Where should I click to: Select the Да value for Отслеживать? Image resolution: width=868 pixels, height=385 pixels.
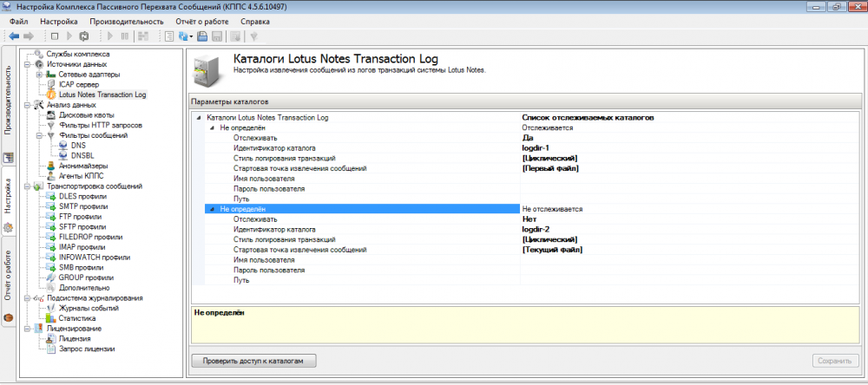pos(527,138)
